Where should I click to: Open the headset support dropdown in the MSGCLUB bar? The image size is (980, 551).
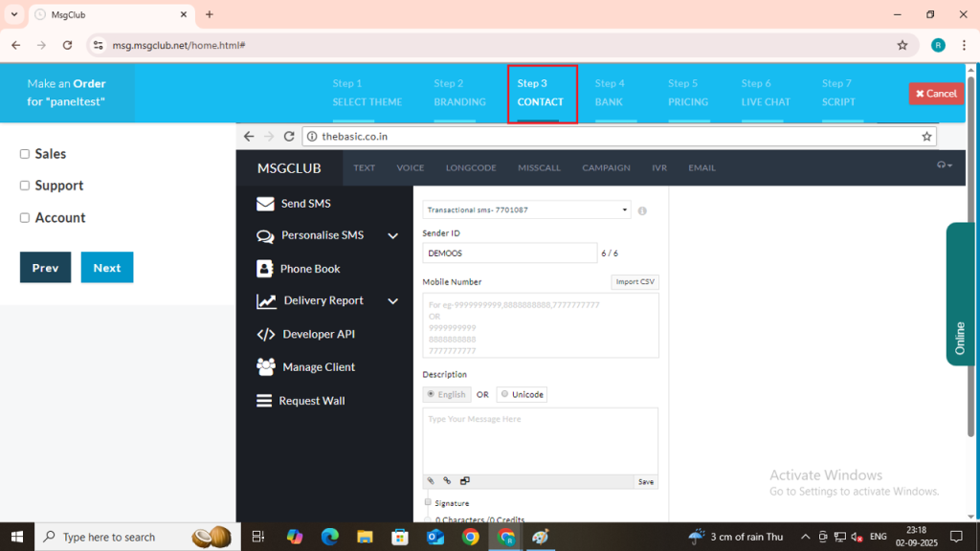coord(944,165)
